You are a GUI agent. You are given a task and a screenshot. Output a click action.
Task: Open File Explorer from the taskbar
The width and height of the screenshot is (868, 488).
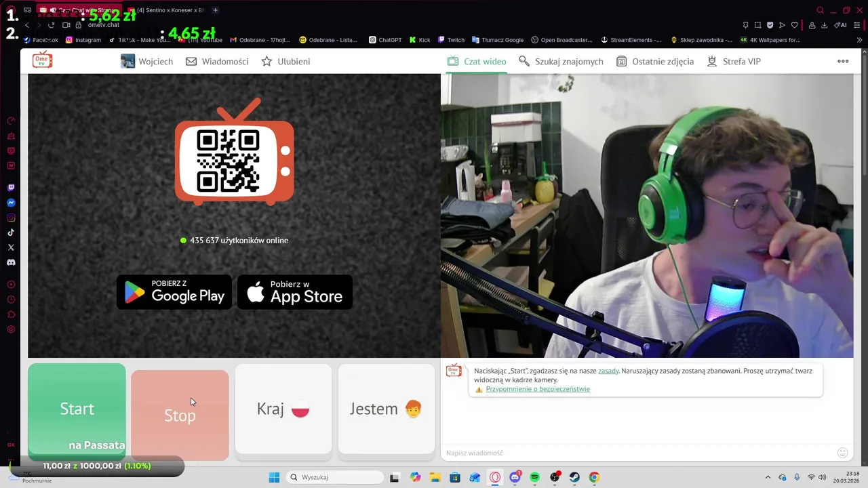435,477
